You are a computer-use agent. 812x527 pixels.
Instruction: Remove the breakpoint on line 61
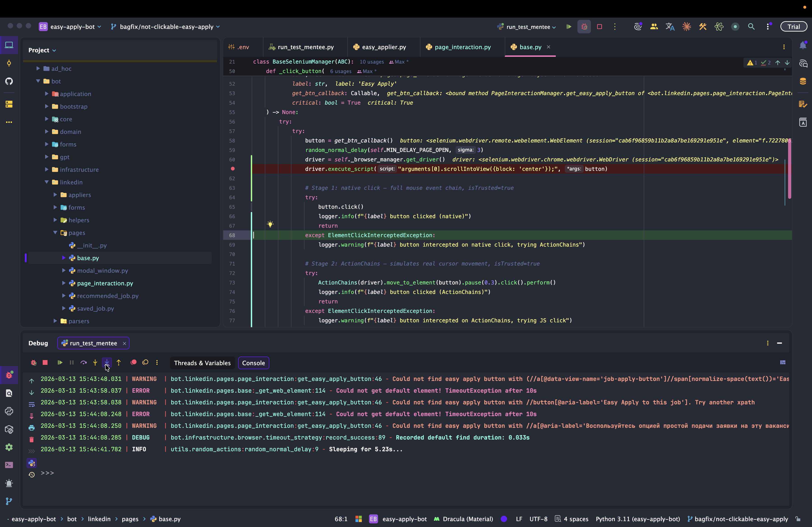click(233, 169)
